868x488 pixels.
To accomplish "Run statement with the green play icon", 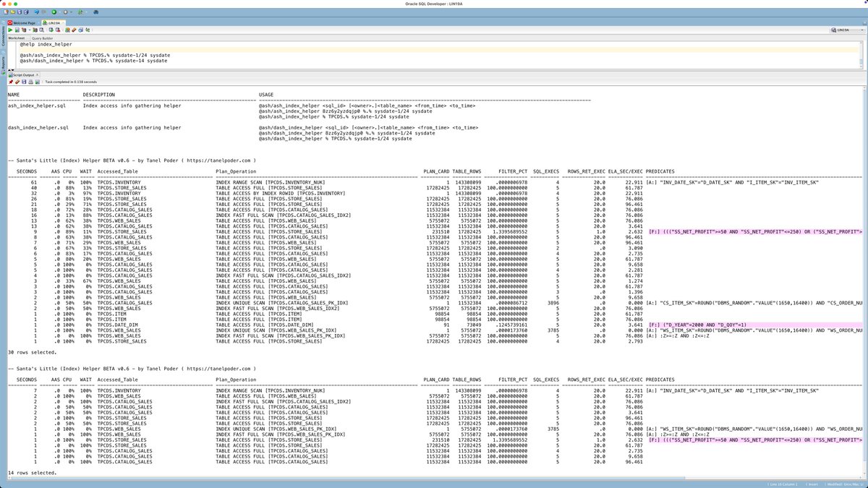I will point(10,30).
